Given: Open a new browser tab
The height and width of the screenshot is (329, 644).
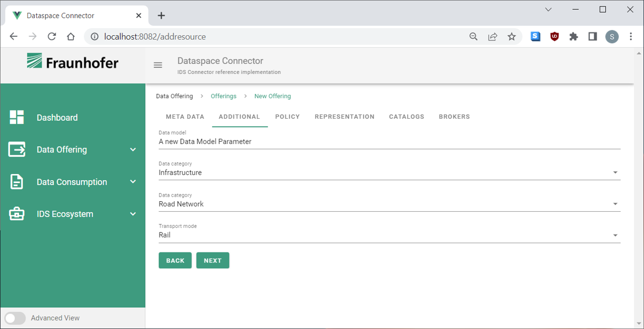Looking at the screenshot, I should 161,16.
